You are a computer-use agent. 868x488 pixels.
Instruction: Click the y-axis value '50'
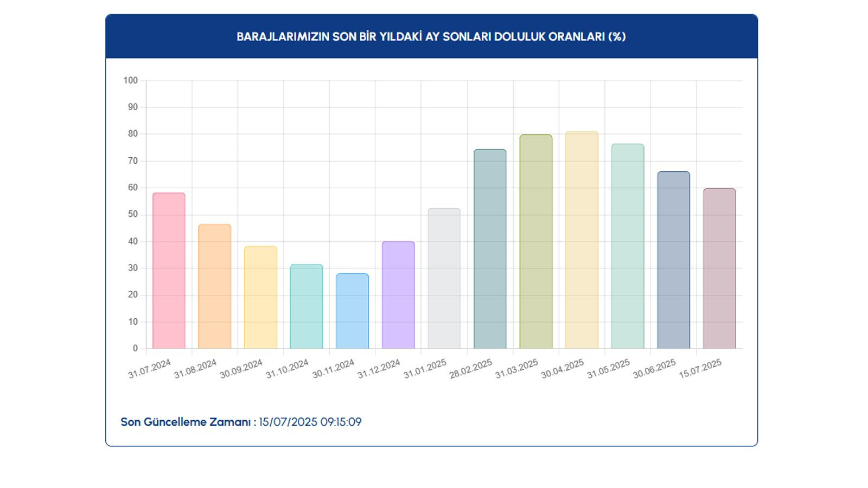[x=133, y=214]
